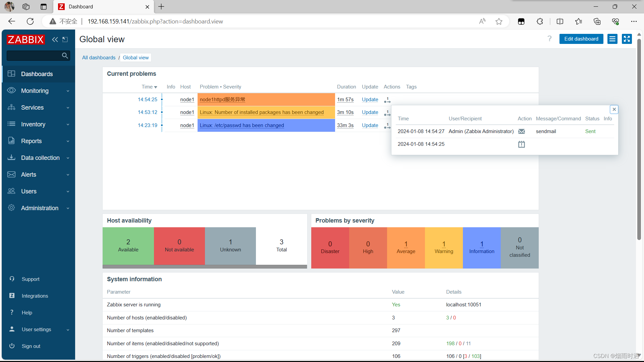
Task: Open installed packages changed problem
Action: (x=262, y=112)
